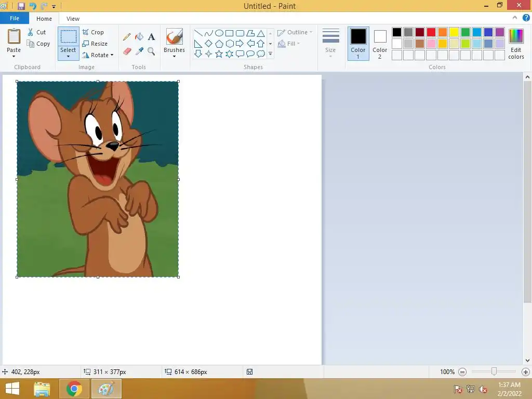Choose the Rounded rectangular callout shape

tap(240, 54)
